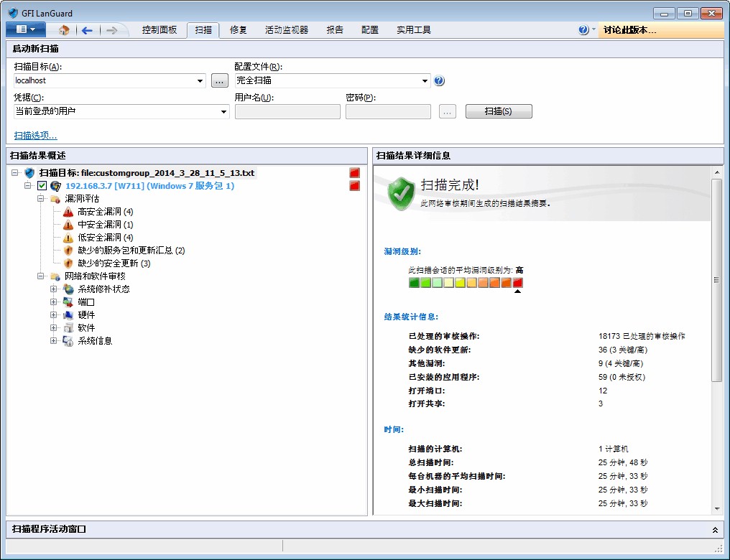Switch to the 修复 tab
This screenshot has height=560, width=730.
click(238, 29)
